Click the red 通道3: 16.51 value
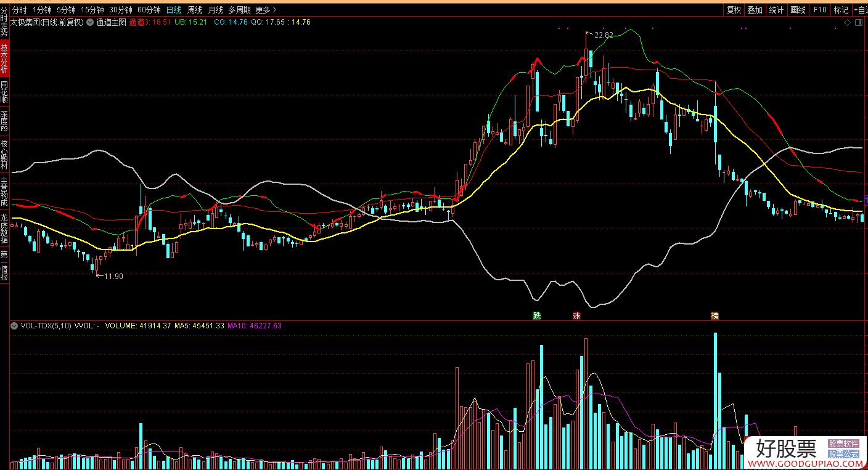The width and height of the screenshot is (868, 470). pyautogui.click(x=150, y=22)
